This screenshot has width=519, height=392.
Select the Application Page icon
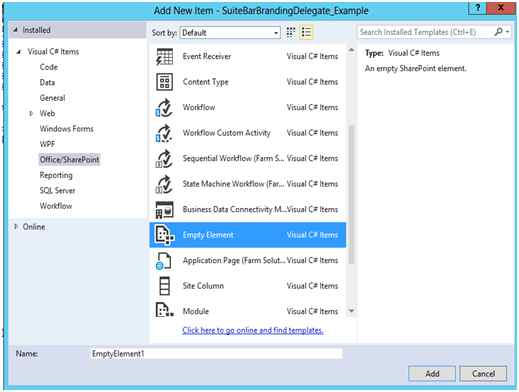164,261
